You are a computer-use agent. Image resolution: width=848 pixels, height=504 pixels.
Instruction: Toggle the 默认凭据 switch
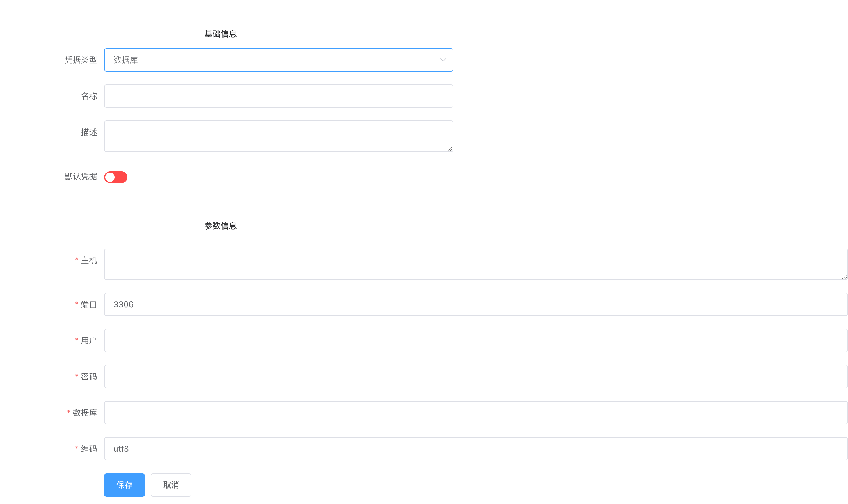116,177
